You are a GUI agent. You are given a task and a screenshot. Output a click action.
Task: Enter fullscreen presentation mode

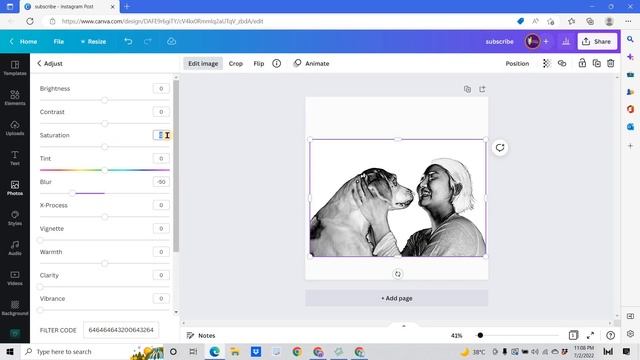(590, 335)
